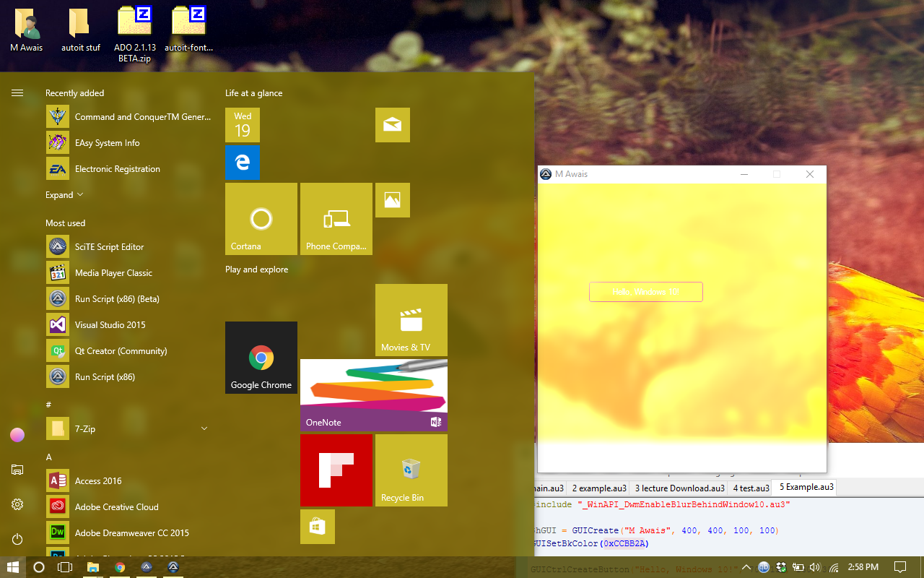Open volume control in system tray
The image size is (924, 578).
coord(816,567)
